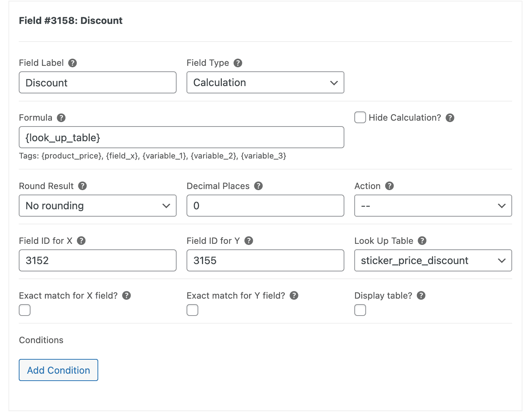Screen dimensions: 532x420
Task: Click the Field ID for Y input
Action: coord(265,260)
